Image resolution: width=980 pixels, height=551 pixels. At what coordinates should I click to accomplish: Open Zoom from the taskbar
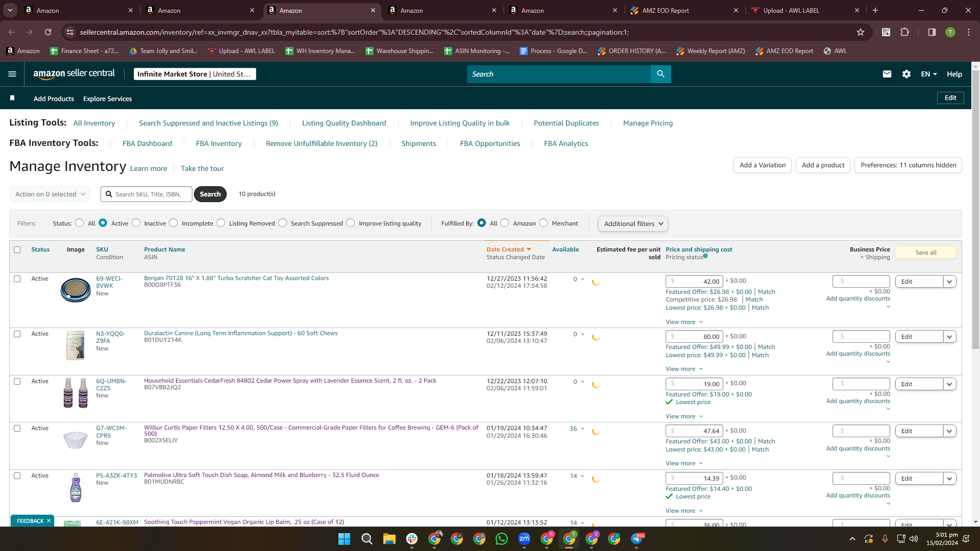[524, 539]
